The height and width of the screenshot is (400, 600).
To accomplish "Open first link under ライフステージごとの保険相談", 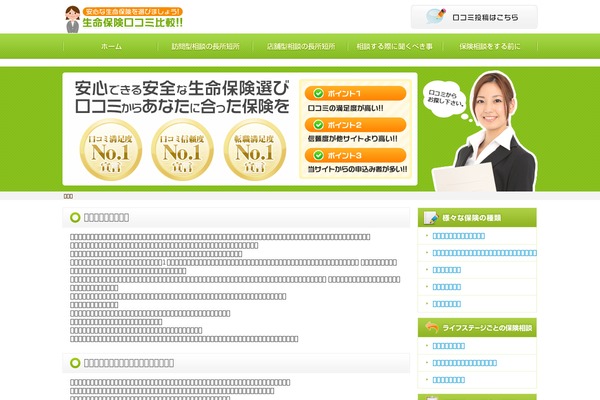I will (x=448, y=346).
